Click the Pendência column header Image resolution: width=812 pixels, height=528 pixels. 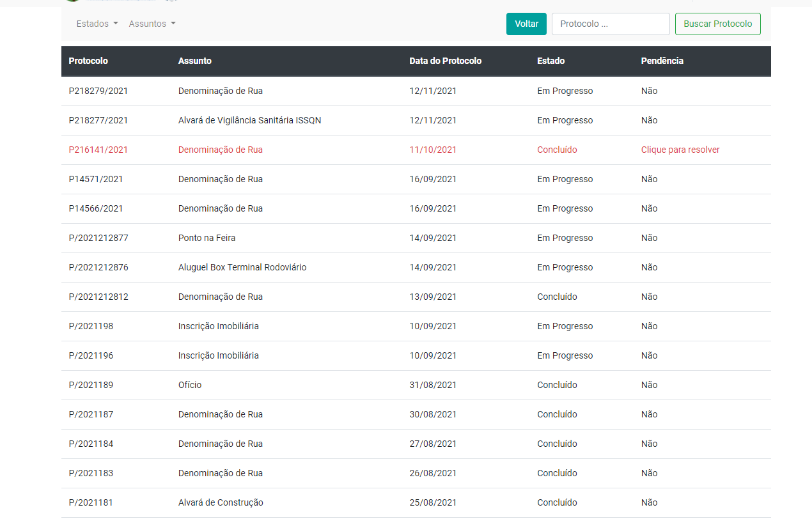pyautogui.click(x=662, y=61)
